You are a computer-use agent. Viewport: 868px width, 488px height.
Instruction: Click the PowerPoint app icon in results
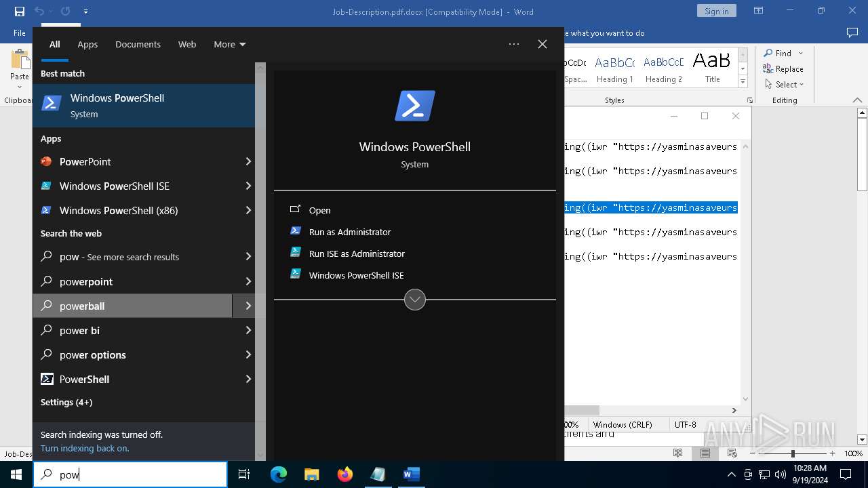pyautogui.click(x=46, y=161)
